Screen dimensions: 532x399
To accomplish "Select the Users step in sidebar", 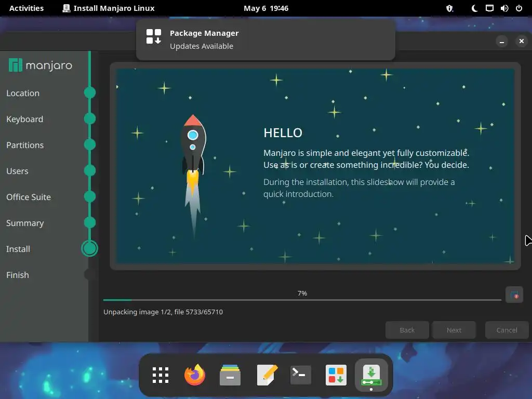I will [x=17, y=171].
